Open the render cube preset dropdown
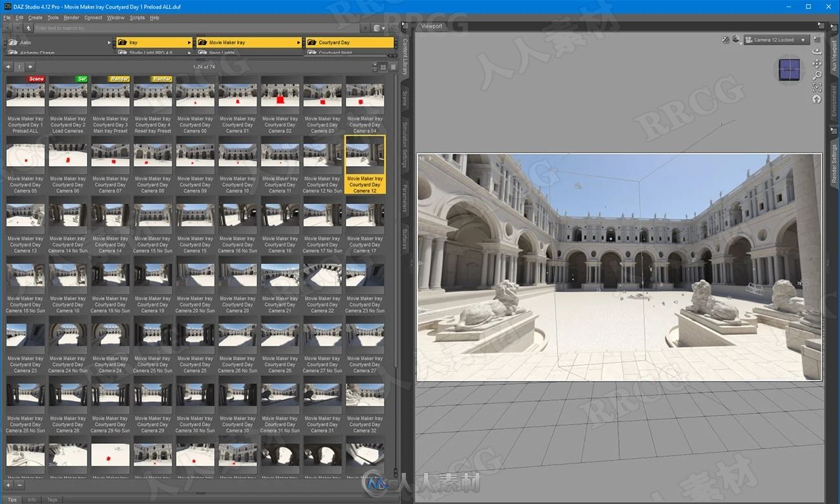 click(736, 39)
